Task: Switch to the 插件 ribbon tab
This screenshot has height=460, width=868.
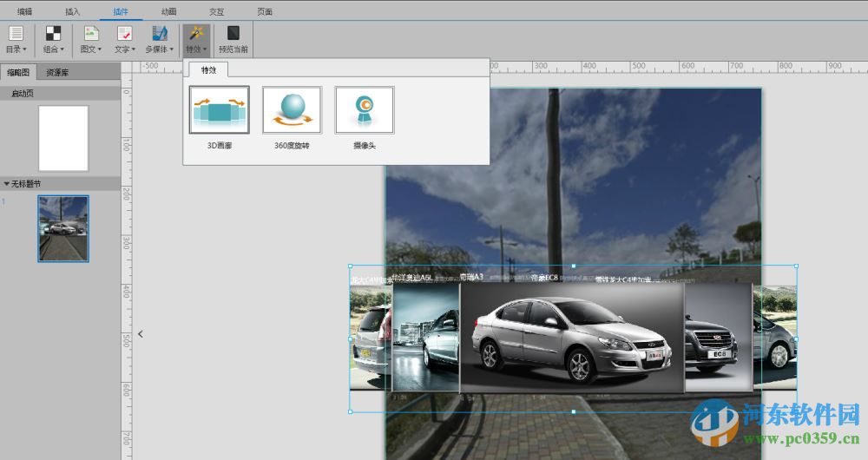Action: 121,11
